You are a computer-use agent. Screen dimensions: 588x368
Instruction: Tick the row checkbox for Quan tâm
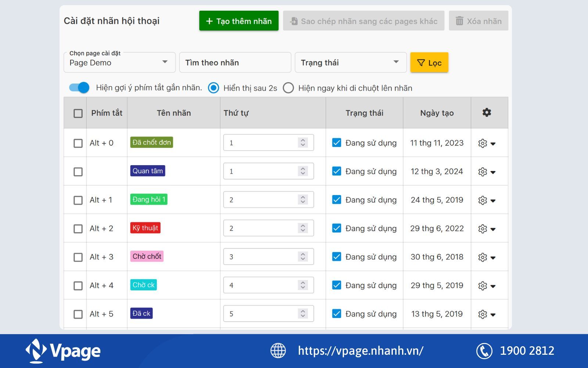[78, 172]
